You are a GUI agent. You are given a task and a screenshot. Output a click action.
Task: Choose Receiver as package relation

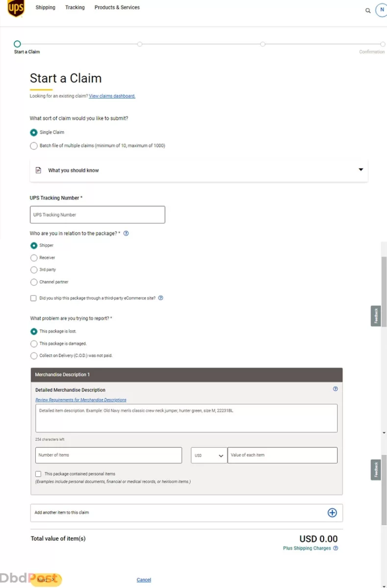click(x=34, y=258)
